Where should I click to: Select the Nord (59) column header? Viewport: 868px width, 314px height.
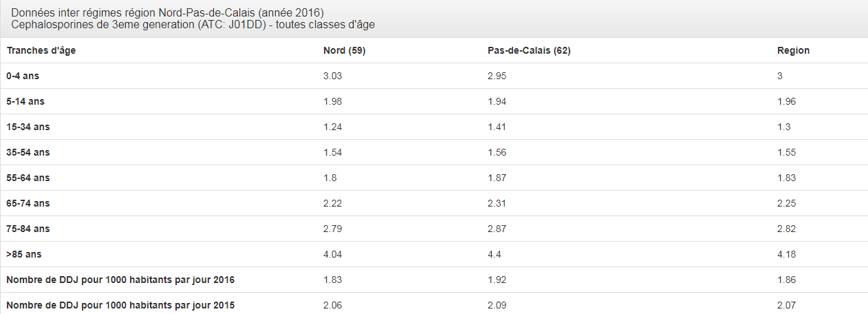click(x=344, y=51)
